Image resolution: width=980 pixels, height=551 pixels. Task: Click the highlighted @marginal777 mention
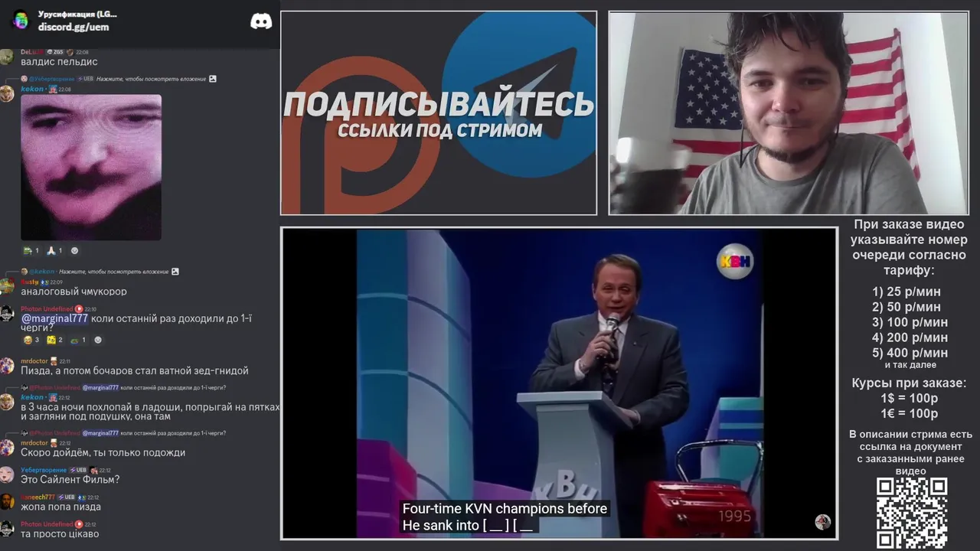click(54, 318)
